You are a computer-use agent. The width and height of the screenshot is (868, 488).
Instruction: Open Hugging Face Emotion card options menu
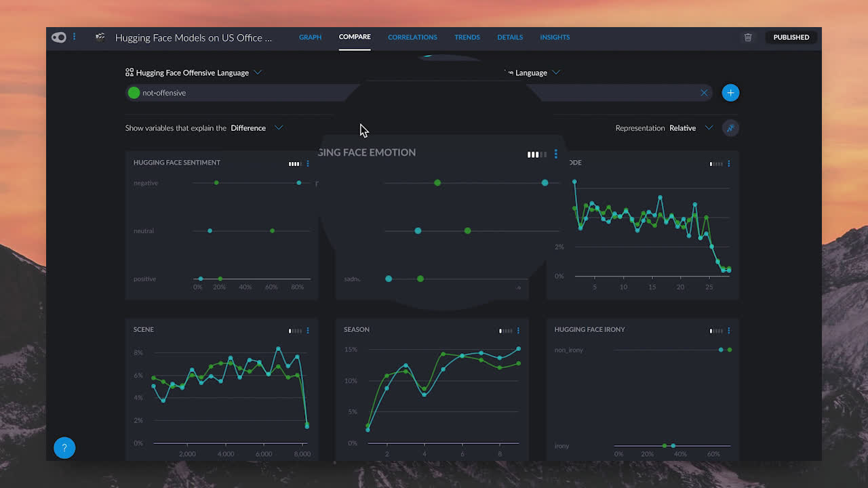[x=556, y=154]
